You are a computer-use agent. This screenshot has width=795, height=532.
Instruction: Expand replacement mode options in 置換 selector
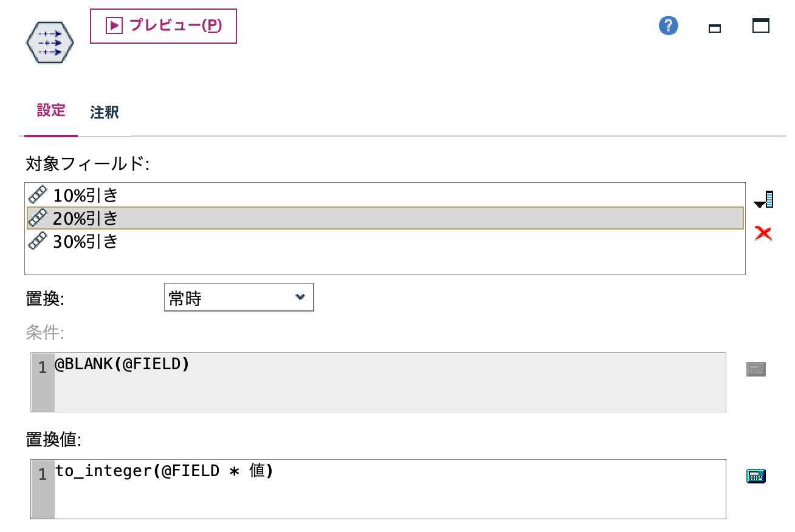pyautogui.click(x=237, y=297)
